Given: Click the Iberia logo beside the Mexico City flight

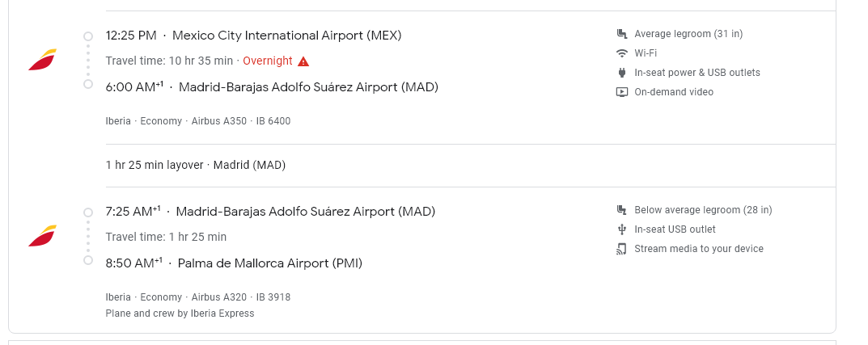Looking at the screenshot, I should [x=43, y=60].
